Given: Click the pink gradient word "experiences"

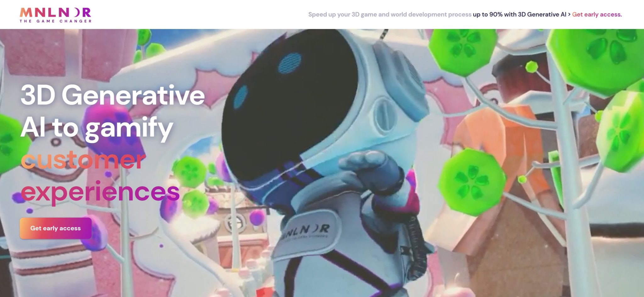Looking at the screenshot, I should pyautogui.click(x=100, y=192).
